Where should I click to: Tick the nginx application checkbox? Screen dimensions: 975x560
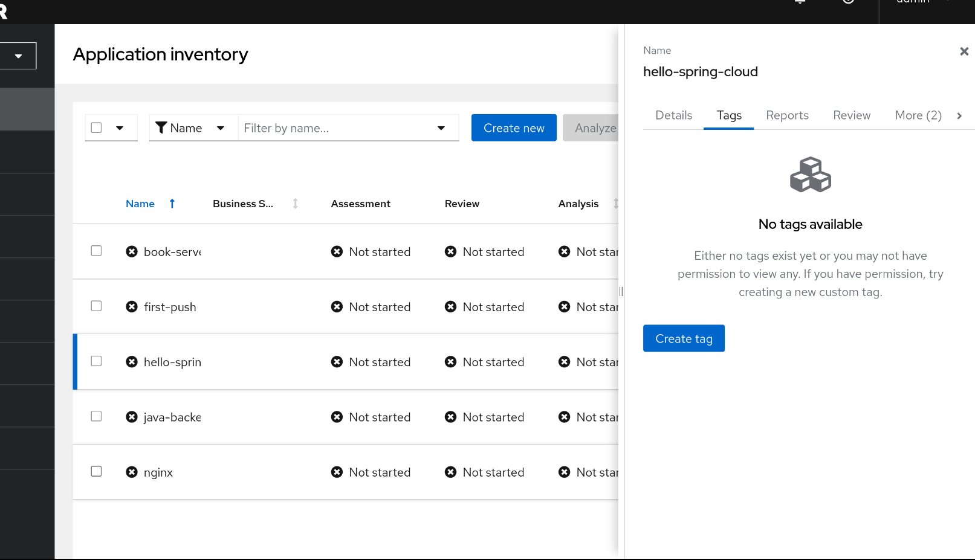point(96,471)
